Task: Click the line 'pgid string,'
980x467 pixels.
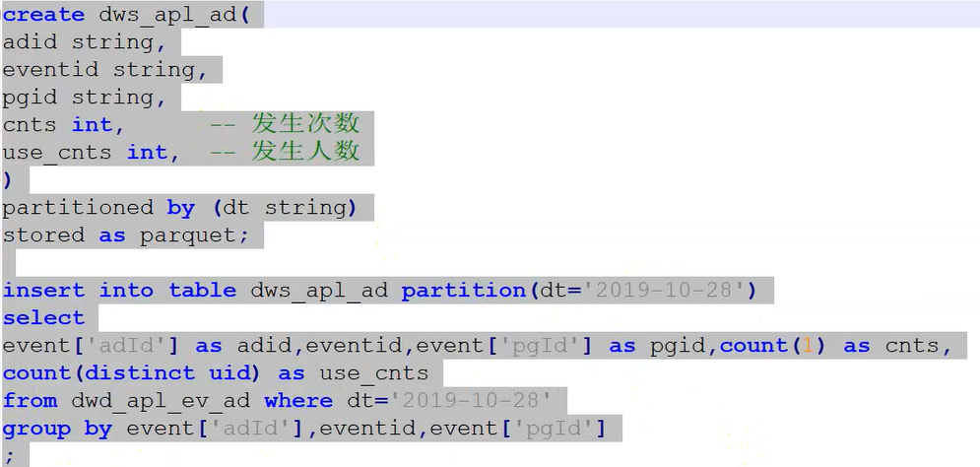Action: pyautogui.click(x=85, y=98)
